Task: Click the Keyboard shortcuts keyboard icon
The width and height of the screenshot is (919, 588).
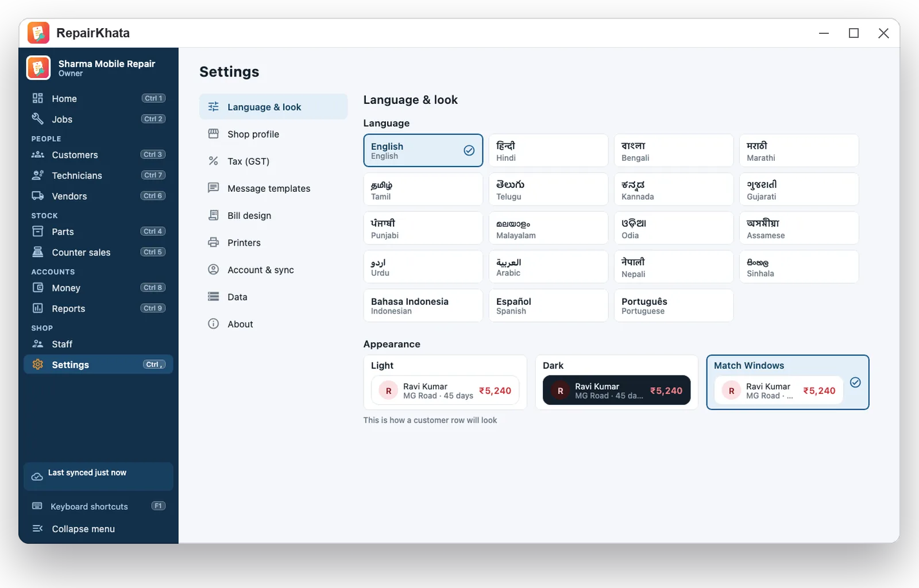Action: tap(37, 506)
